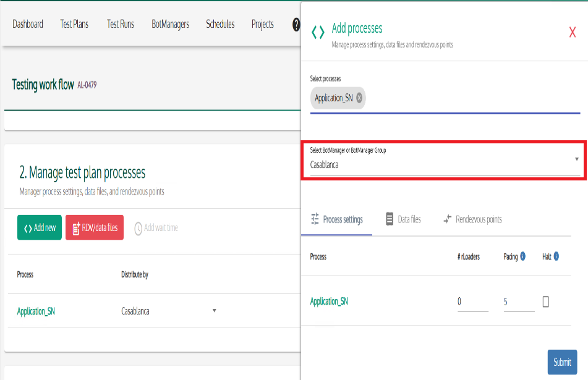
Task: Click the rLoaders input for Application_SN
Action: (472, 302)
